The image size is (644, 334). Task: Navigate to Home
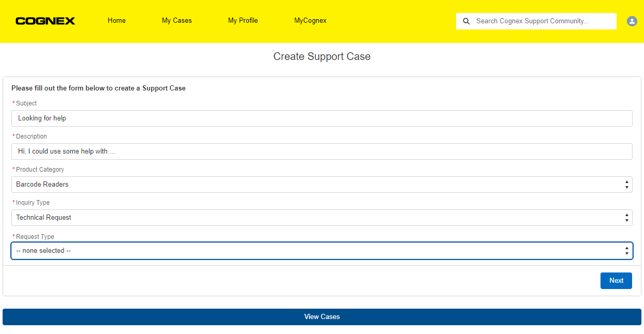pos(116,21)
